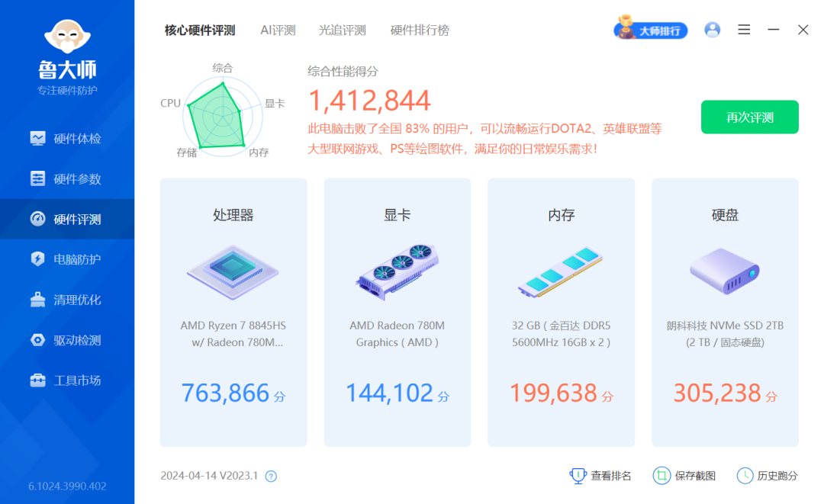
Task: Click the 历史跑分 link
Action: click(x=767, y=476)
